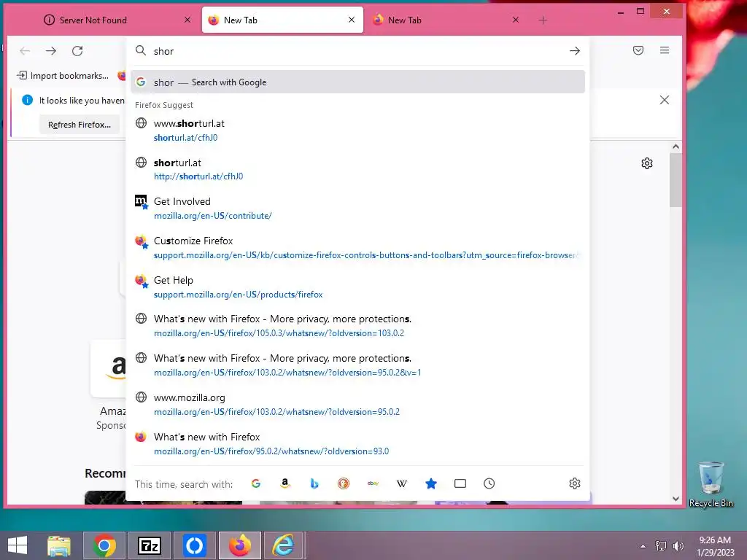
Task: Search history using the clock icon
Action: 489,484
